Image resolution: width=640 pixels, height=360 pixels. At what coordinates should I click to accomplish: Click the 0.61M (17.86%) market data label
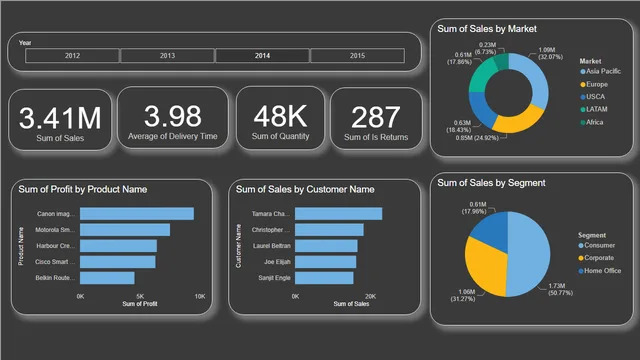(x=460, y=58)
